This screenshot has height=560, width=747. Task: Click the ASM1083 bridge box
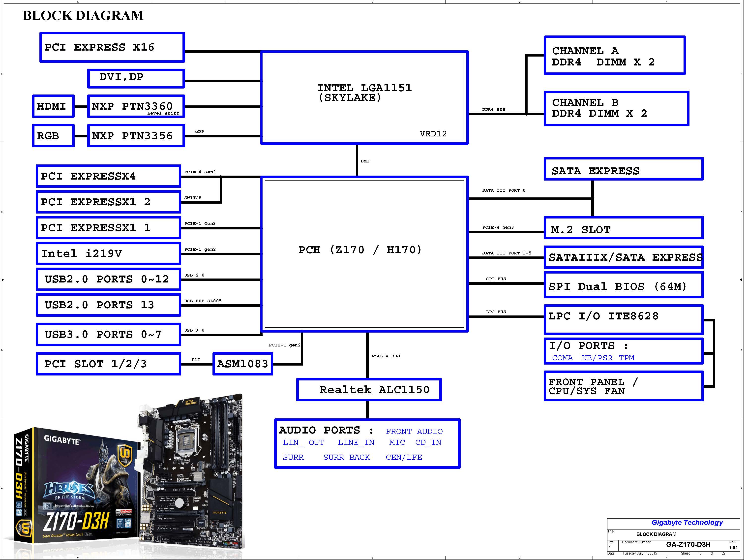pos(242,364)
